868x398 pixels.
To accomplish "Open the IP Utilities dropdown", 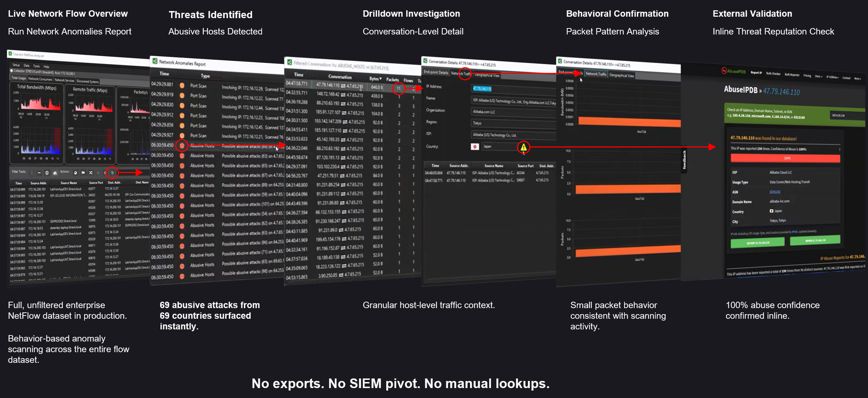I will [832, 77].
